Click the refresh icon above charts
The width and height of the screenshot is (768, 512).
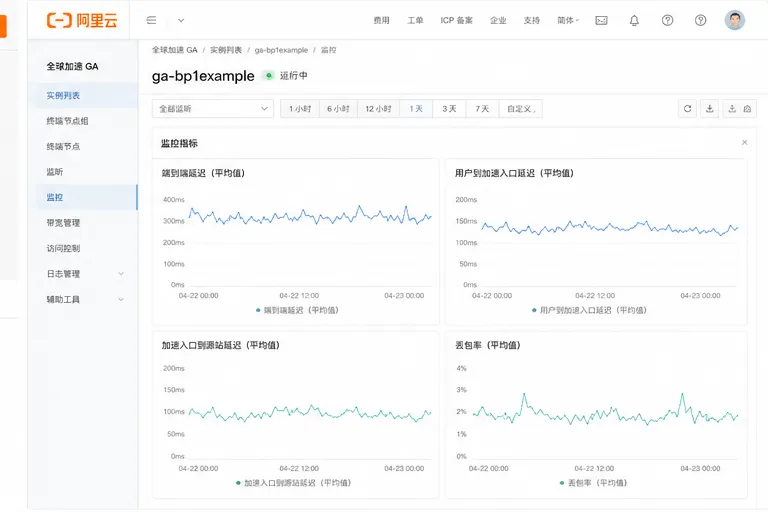click(687, 109)
